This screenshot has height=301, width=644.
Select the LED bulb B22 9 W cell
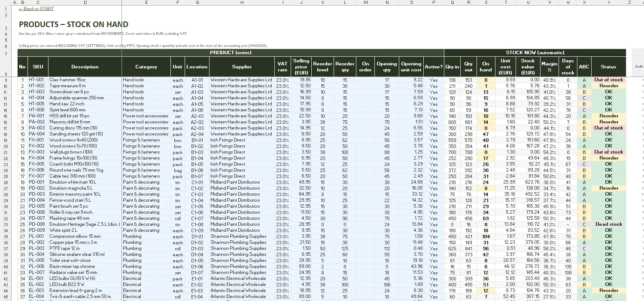85,285
